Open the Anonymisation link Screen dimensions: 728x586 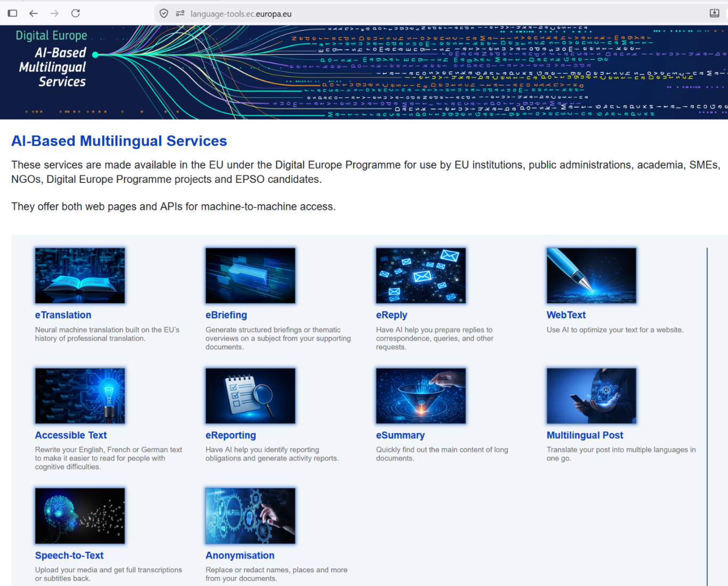(x=240, y=556)
